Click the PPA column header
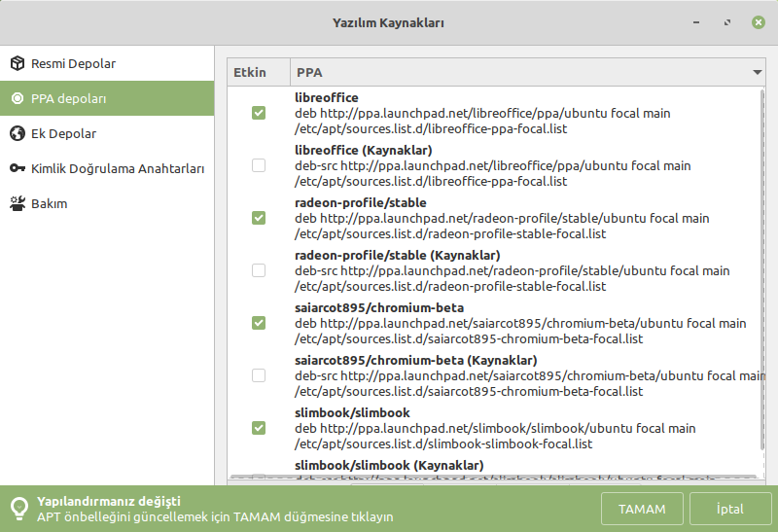Image resolution: width=778 pixels, height=532 pixels. [527, 72]
